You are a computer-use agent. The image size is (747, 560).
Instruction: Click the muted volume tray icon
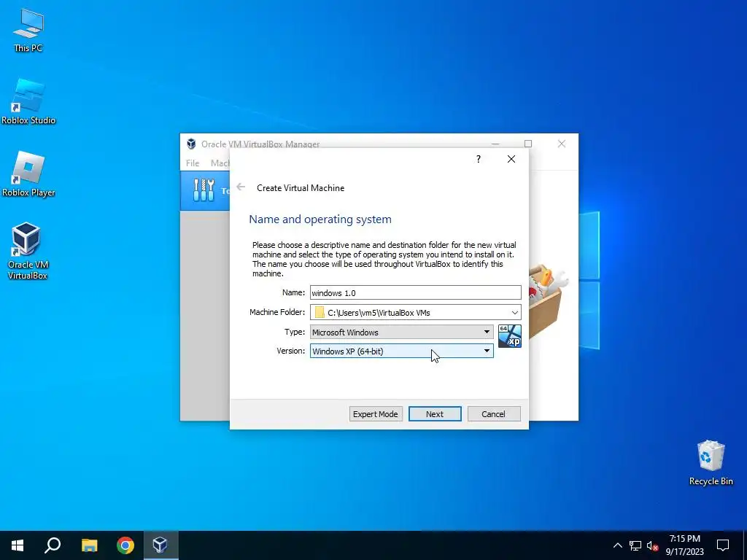pos(652,545)
